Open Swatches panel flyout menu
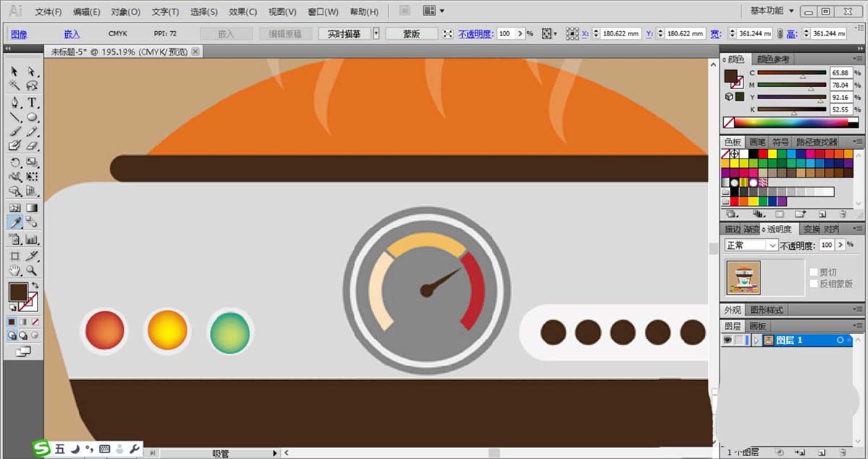Viewport: 868px width, 459px height. click(857, 142)
